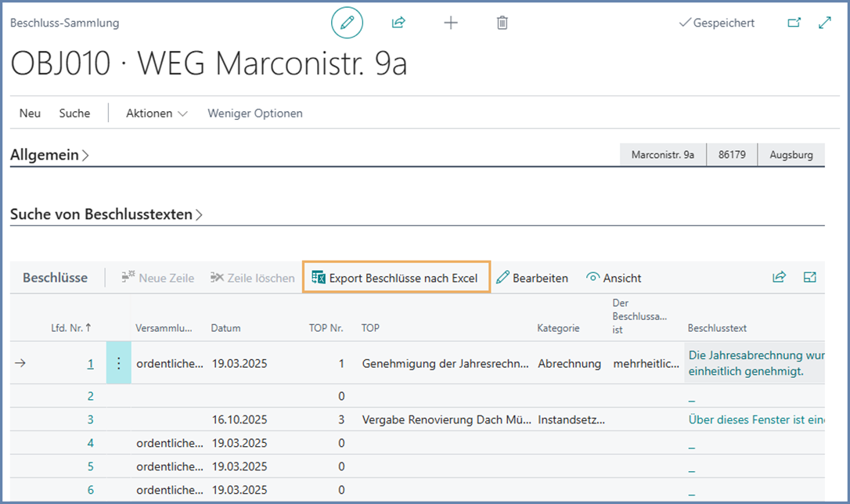Open Lfd. Nr. 3 row link
The width and height of the screenshot is (850, 504).
tap(91, 419)
